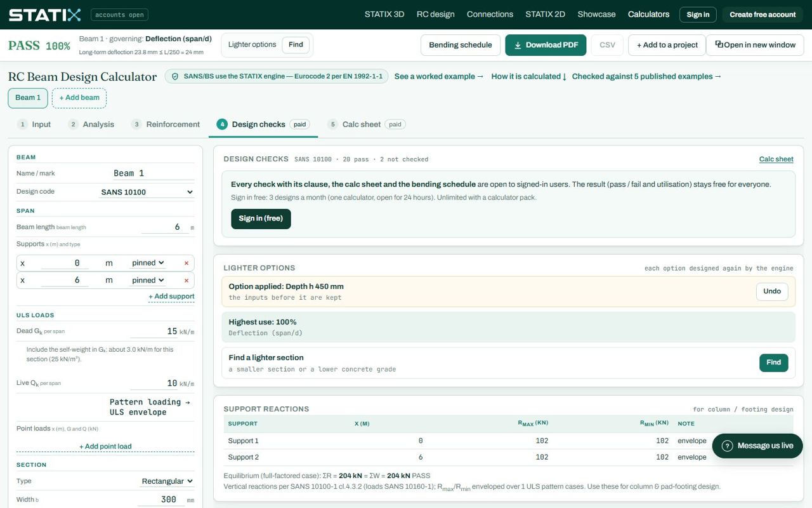Open See a worked example link

click(x=439, y=76)
